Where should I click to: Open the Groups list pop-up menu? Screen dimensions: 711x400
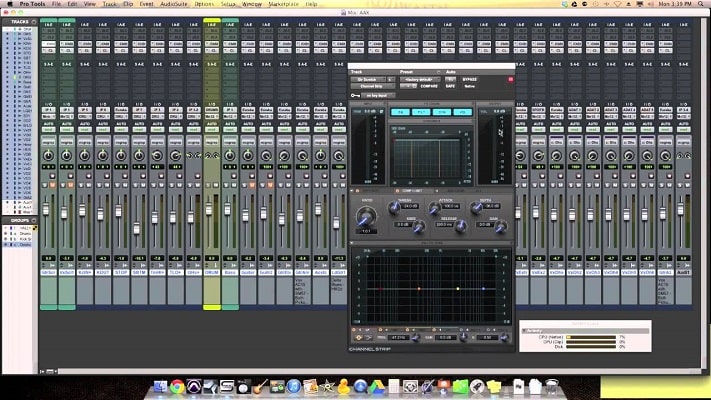(x=34, y=220)
